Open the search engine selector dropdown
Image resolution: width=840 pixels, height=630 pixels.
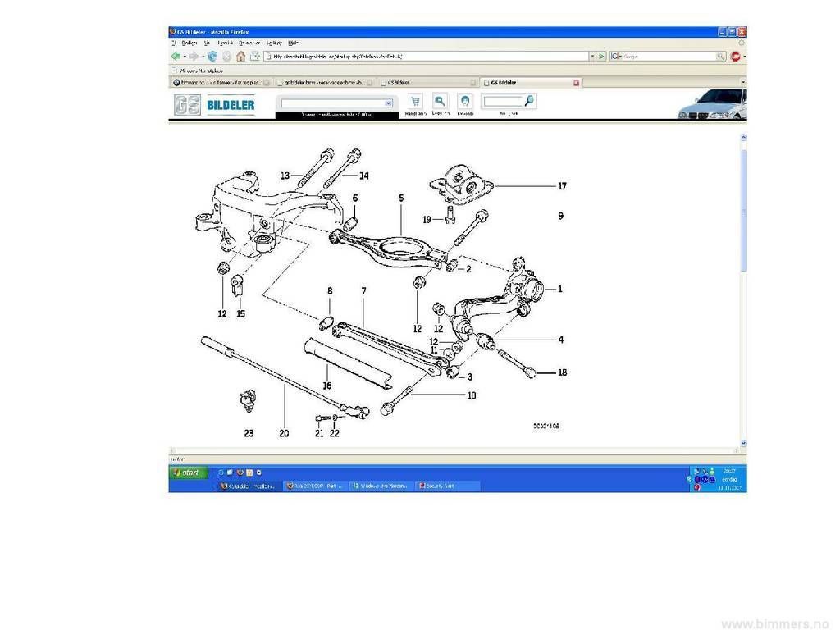(x=616, y=57)
